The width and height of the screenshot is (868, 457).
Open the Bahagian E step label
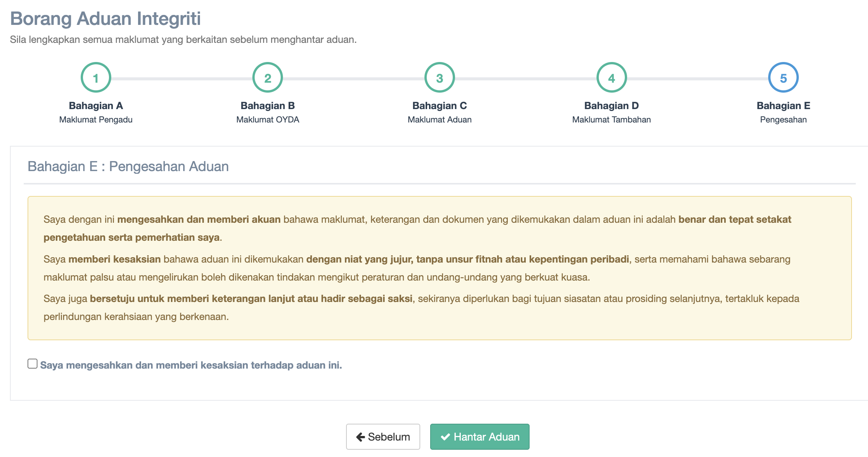click(x=783, y=106)
